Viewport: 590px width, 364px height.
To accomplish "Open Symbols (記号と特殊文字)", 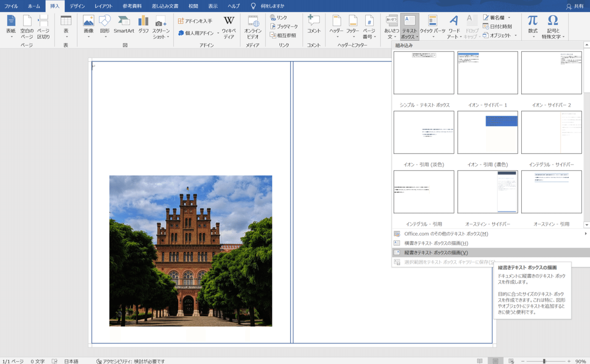I will (553, 27).
